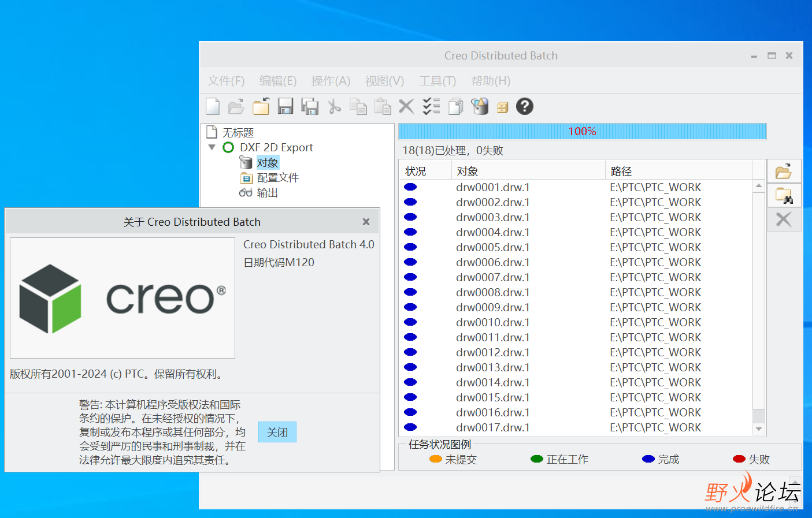The width and height of the screenshot is (812, 518).
Task: Click the 路径 column header
Action: 679,171
